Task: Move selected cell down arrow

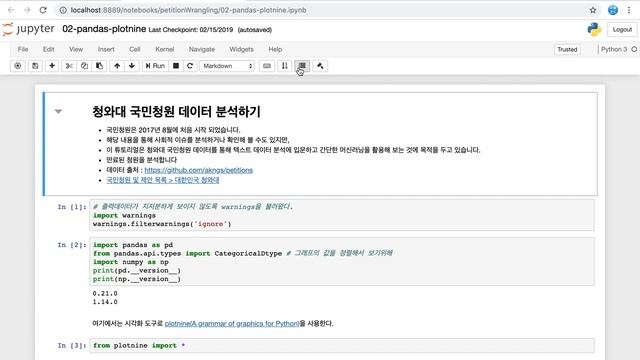Action: (132, 66)
